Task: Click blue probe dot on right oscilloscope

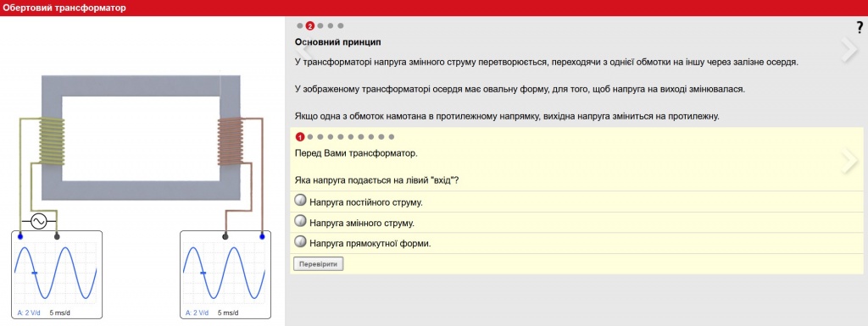Action: 262,236
